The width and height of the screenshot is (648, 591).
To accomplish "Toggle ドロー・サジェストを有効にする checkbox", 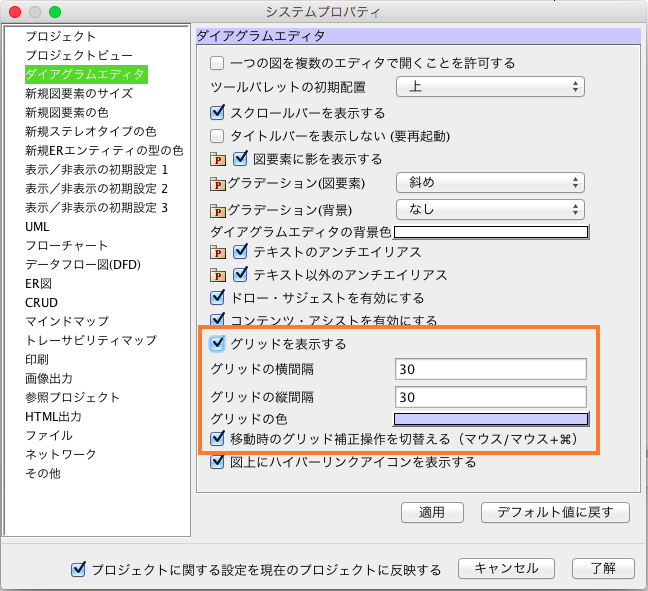I will 218,298.
